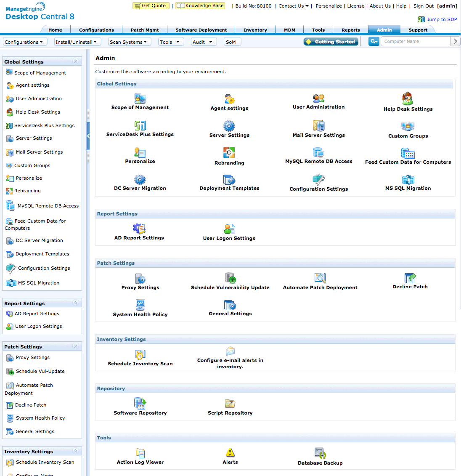Open the Alerts warning icon
This screenshot has height=476, width=461.
pos(230,452)
